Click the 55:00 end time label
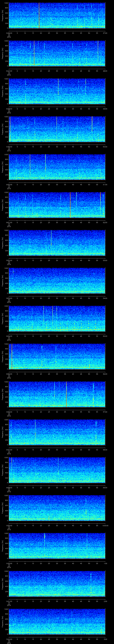Screen dimensions: 114x644 pyautogui.click(x=105, y=336)
